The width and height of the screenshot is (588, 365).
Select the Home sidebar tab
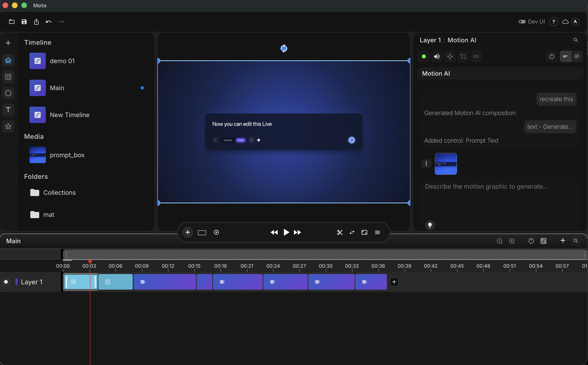tap(8, 60)
